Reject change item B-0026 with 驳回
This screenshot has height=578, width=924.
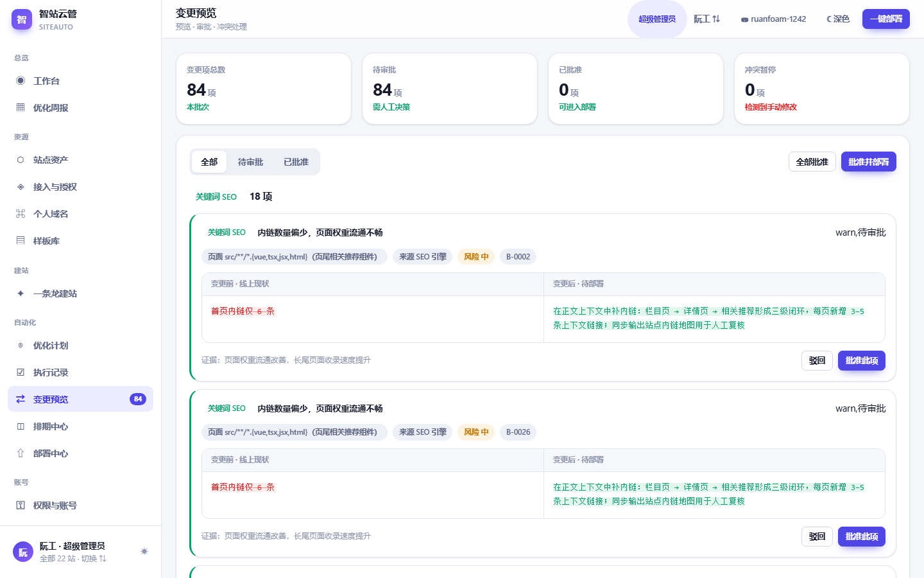coord(817,536)
